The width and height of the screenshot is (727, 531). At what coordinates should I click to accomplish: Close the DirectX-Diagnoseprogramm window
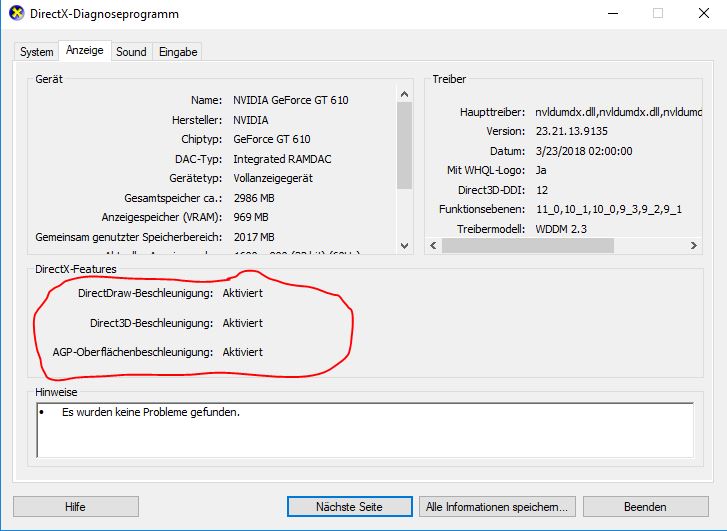[x=703, y=13]
